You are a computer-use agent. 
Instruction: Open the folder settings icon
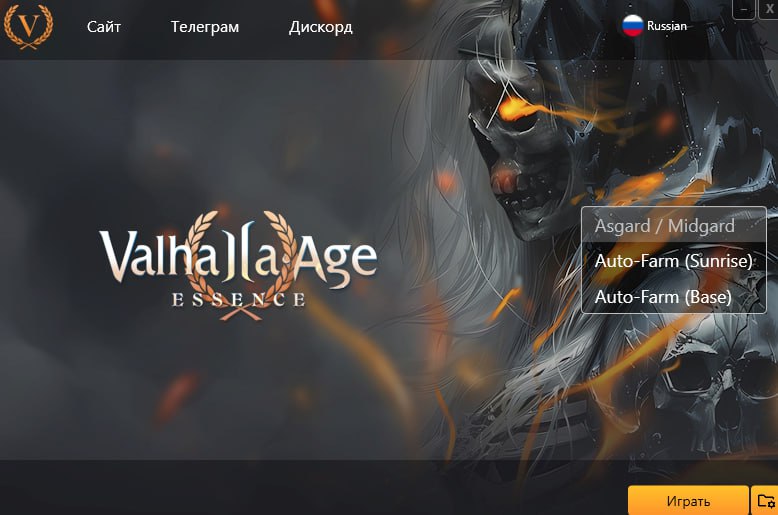[x=765, y=501]
